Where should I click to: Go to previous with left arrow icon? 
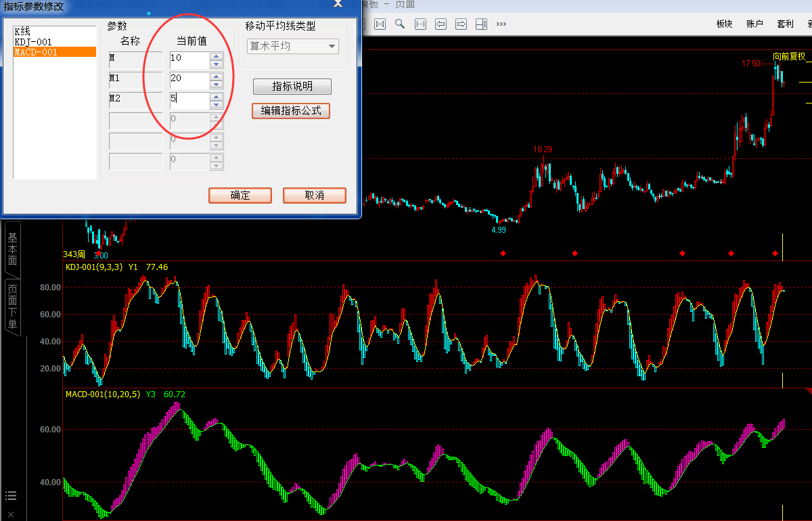(441, 24)
